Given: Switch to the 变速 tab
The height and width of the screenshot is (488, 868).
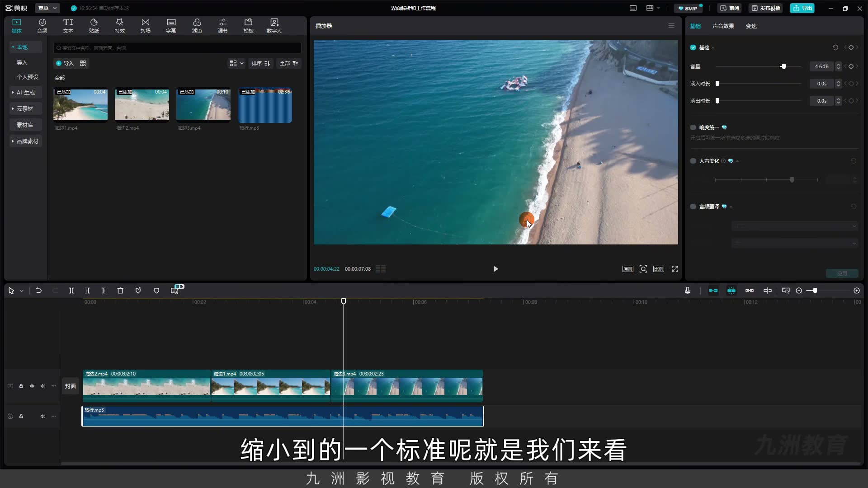Looking at the screenshot, I should click(x=751, y=26).
